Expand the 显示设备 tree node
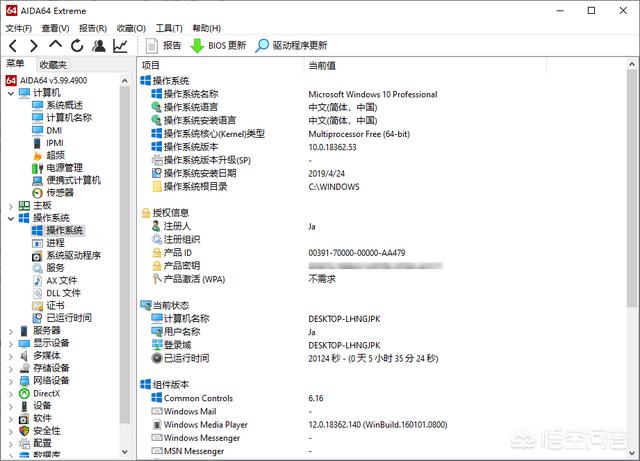Viewport: 640px width, 461px height. point(11,344)
